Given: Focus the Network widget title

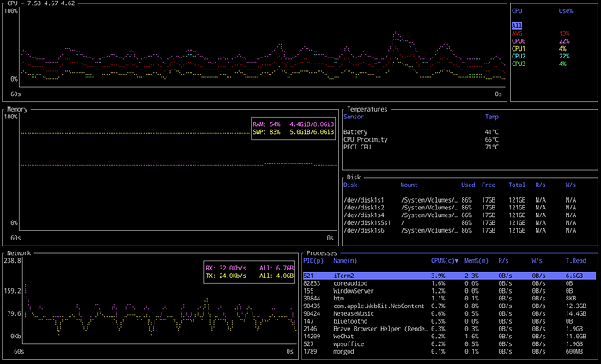Looking at the screenshot, I should point(19,253).
